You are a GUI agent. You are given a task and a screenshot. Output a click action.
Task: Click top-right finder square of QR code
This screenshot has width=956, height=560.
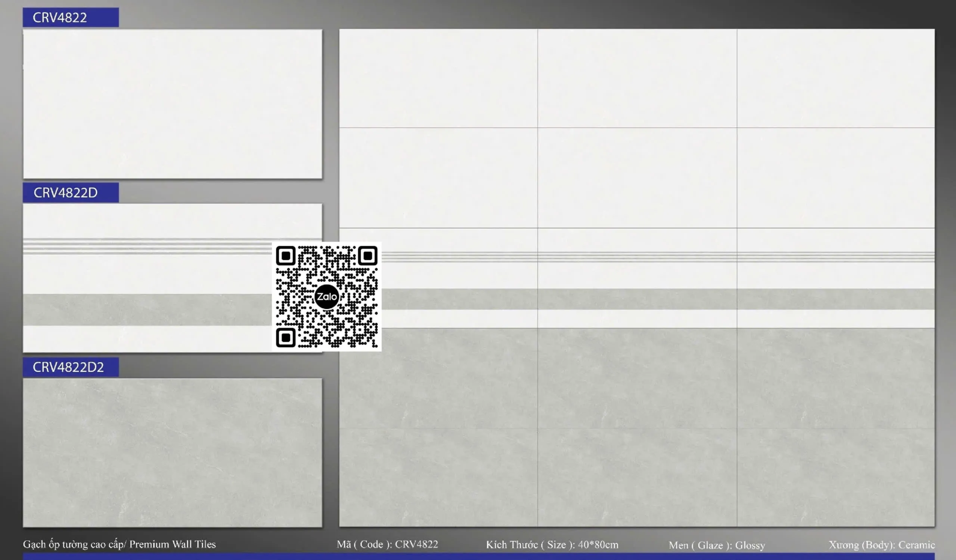(367, 256)
